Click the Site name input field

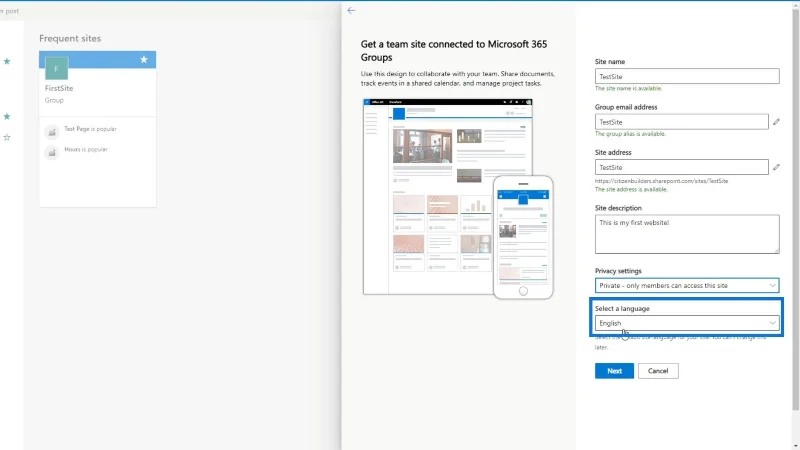[687, 76]
